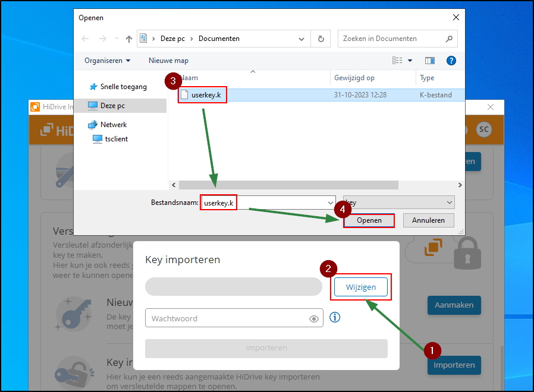Select Snelle toegang in the sidebar

(123, 87)
